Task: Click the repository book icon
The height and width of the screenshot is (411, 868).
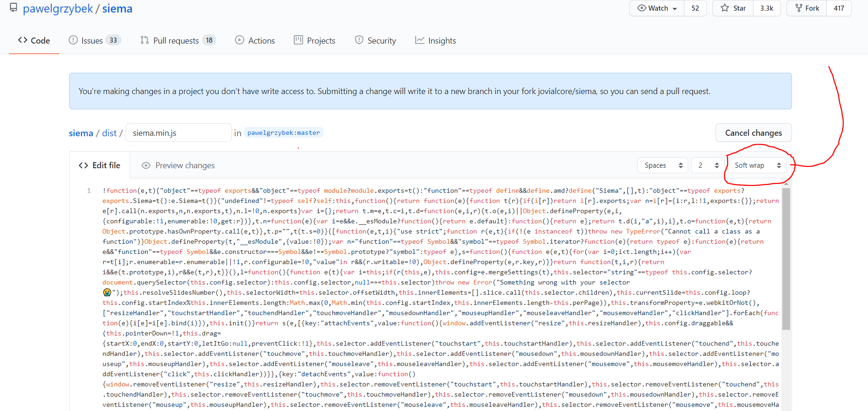Action: point(13,8)
